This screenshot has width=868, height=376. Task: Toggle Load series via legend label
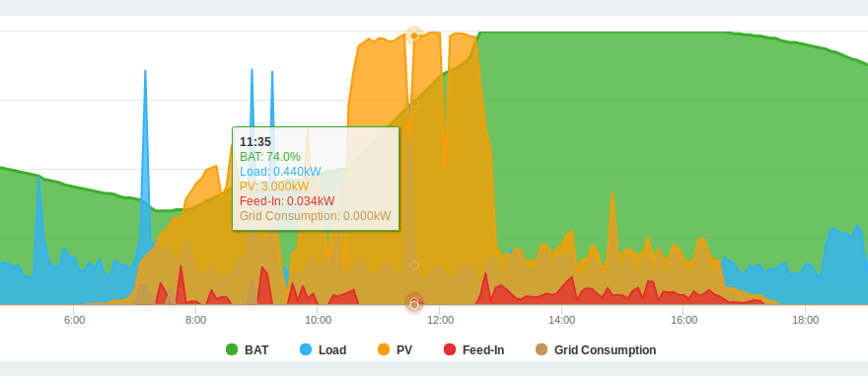332,350
